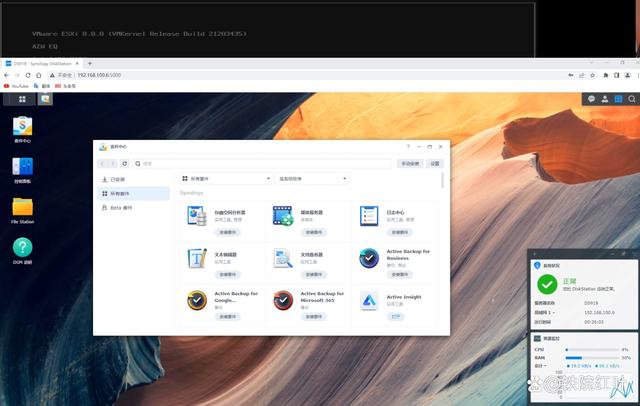Refresh the Package Center list

click(125, 163)
